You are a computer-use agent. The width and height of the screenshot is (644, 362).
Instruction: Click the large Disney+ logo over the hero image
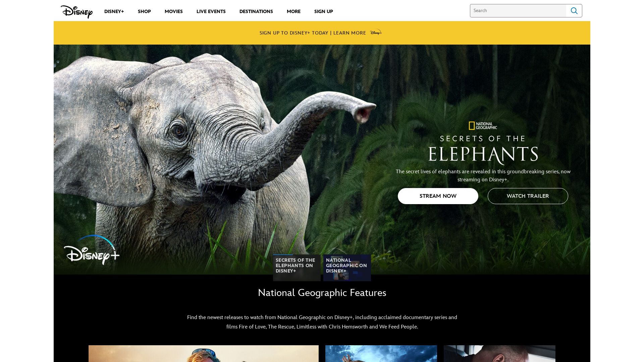pyautogui.click(x=92, y=250)
